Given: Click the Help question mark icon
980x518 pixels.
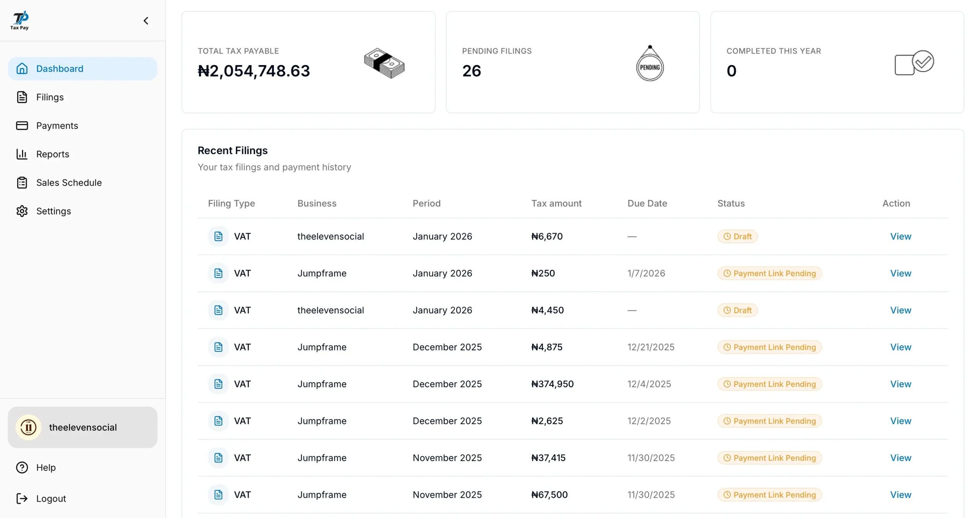Looking at the screenshot, I should click(22, 468).
